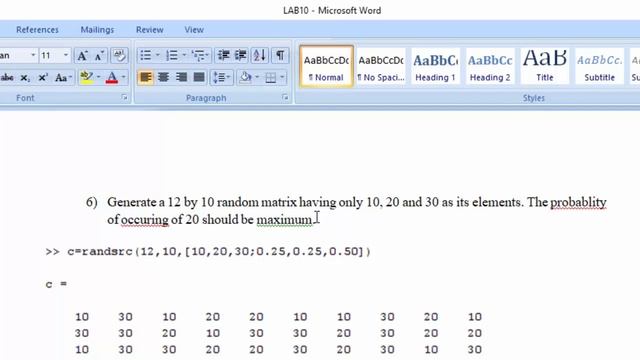Select the Normal style
640x360 pixels.
coord(326,67)
